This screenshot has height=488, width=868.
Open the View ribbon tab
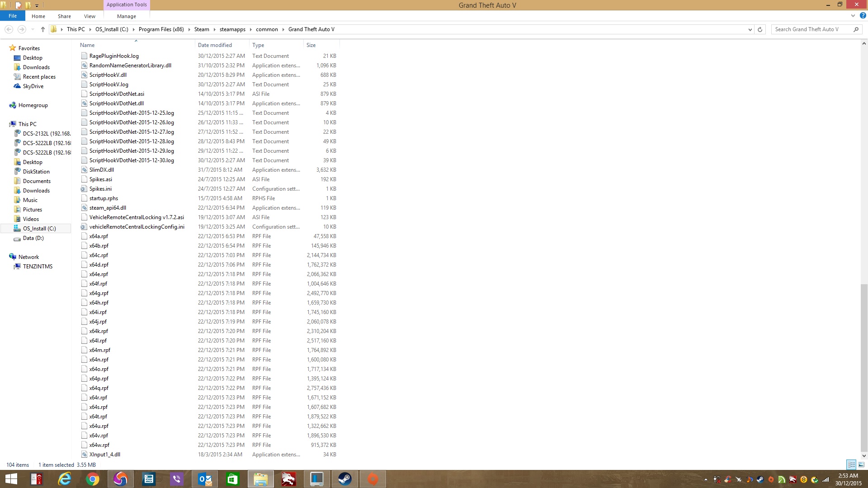click(x=90, y=16)
